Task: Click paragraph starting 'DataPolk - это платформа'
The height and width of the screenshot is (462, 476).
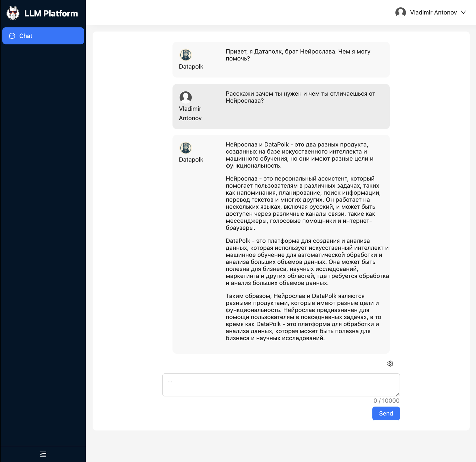Action: pos(307,262)
